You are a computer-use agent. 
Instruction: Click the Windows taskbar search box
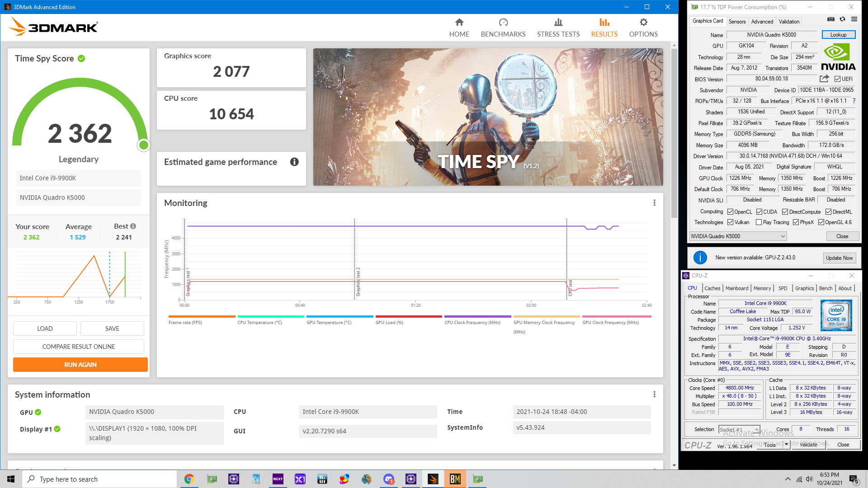(99, 479)
